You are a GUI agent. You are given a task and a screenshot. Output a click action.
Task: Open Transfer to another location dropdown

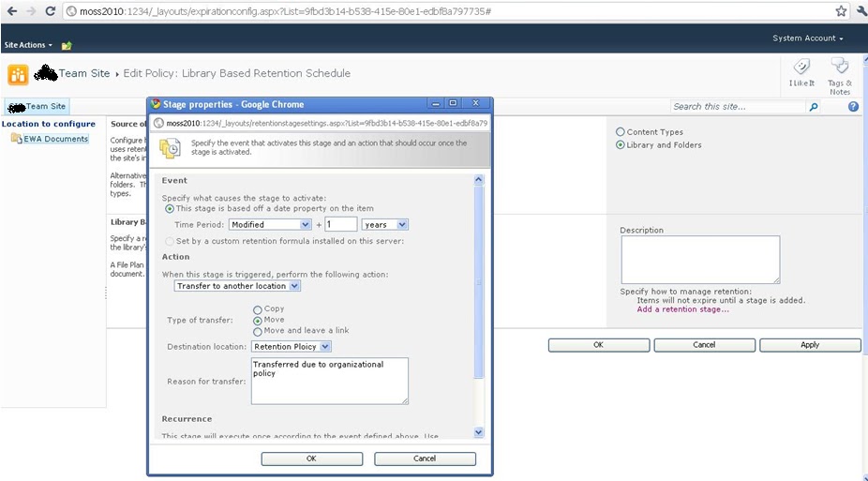pos(237,286)
